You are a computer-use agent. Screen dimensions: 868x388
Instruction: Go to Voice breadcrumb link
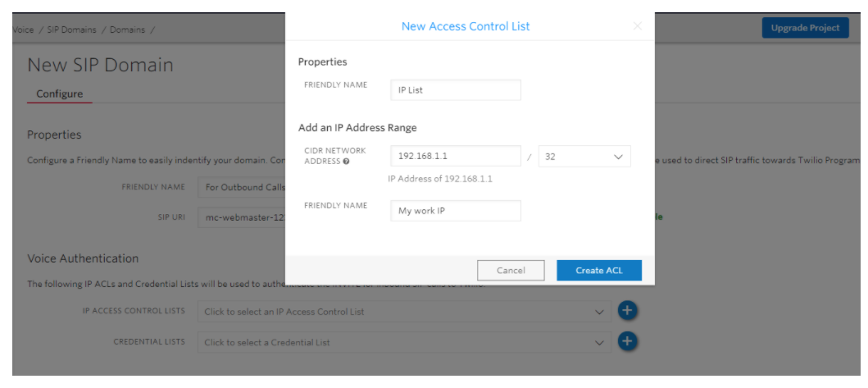pyautogui.click(x=23, y=30)
